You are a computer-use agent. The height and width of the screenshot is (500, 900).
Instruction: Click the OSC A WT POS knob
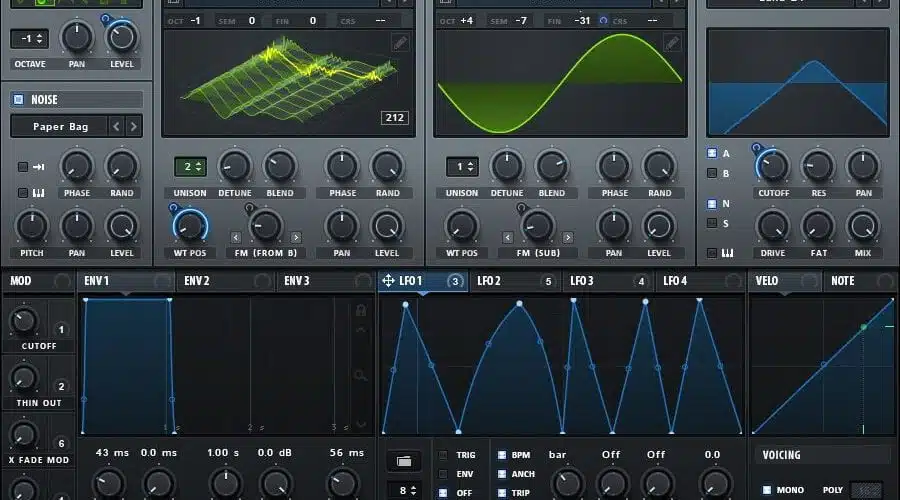click(x=190, y=226)
